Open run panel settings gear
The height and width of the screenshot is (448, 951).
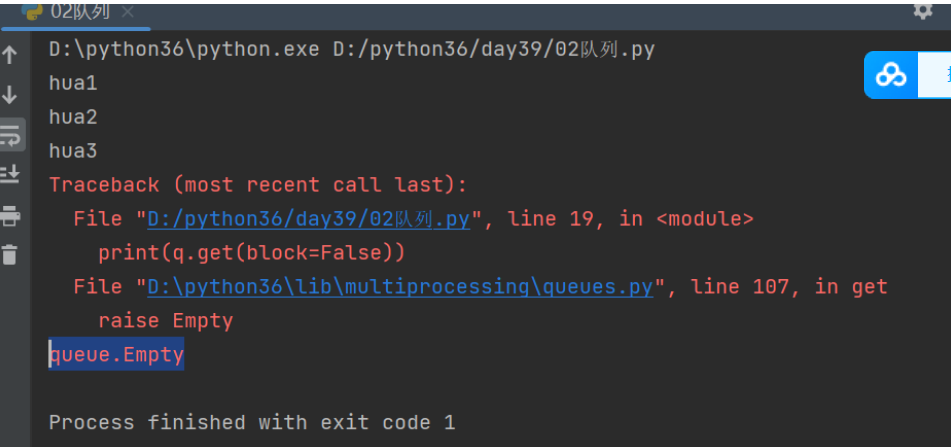[x=922, y=11]
